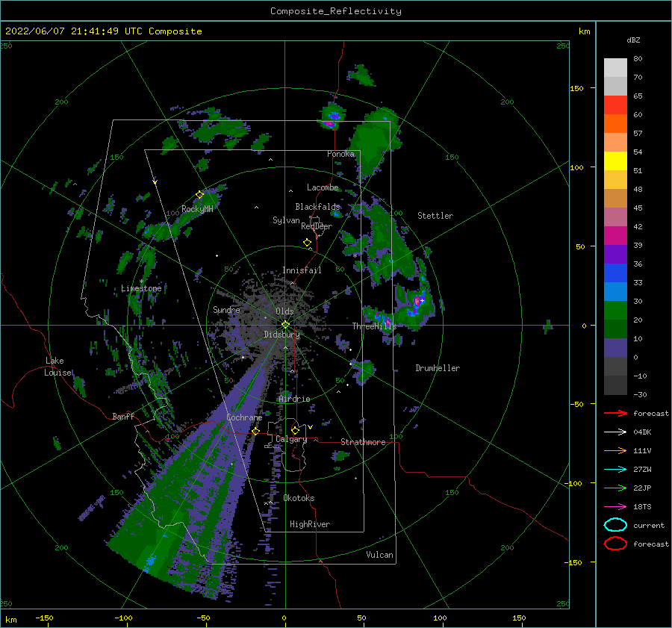Click the Lake Louise label
Viewport: 672px width, 628px height.
57,367
